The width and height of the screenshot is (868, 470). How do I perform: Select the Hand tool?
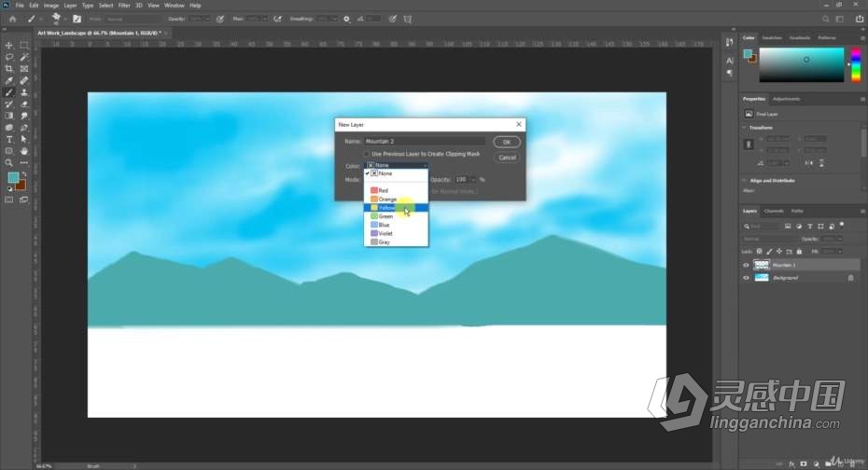[x=24, y=151]
